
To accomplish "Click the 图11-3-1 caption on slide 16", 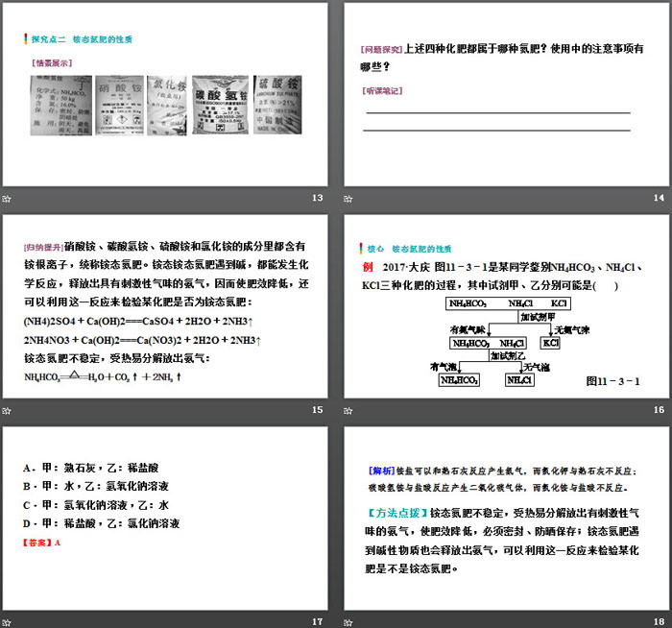I will point(612,380).
